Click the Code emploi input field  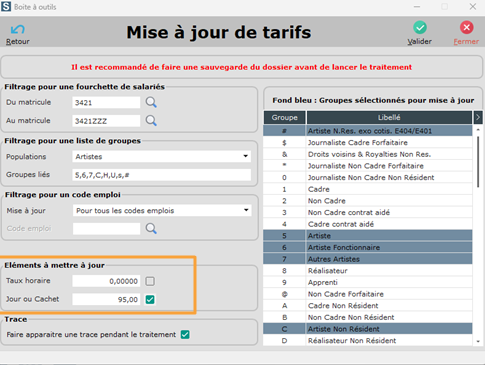pyautogui.click(x=106, y=229)
